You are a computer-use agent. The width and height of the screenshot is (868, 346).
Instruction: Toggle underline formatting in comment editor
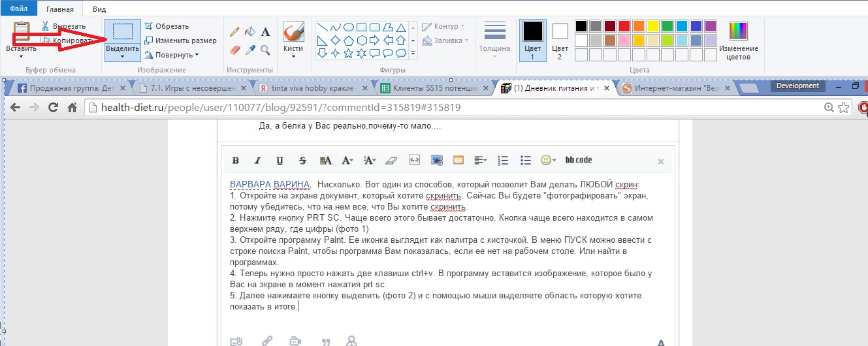pos(280,160)
